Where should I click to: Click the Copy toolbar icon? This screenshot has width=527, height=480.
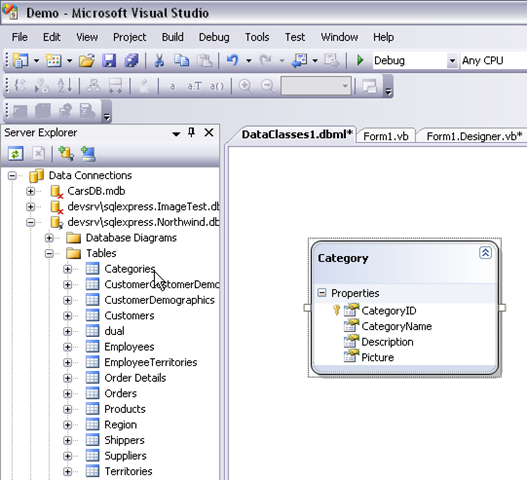[181, 61]
